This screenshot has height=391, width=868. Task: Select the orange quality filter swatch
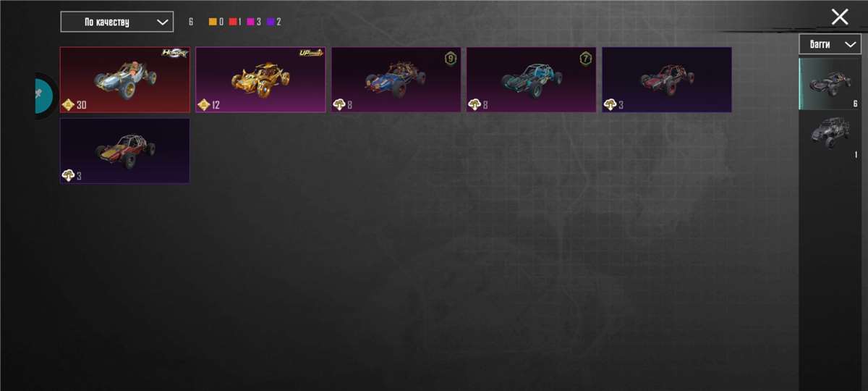coord(213,22)
